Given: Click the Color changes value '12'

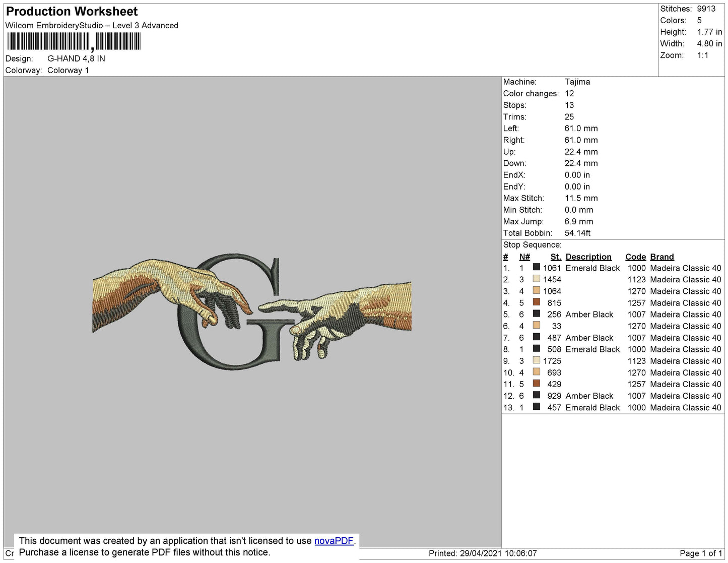Looking at the screenshot, I should click(569, 94).
